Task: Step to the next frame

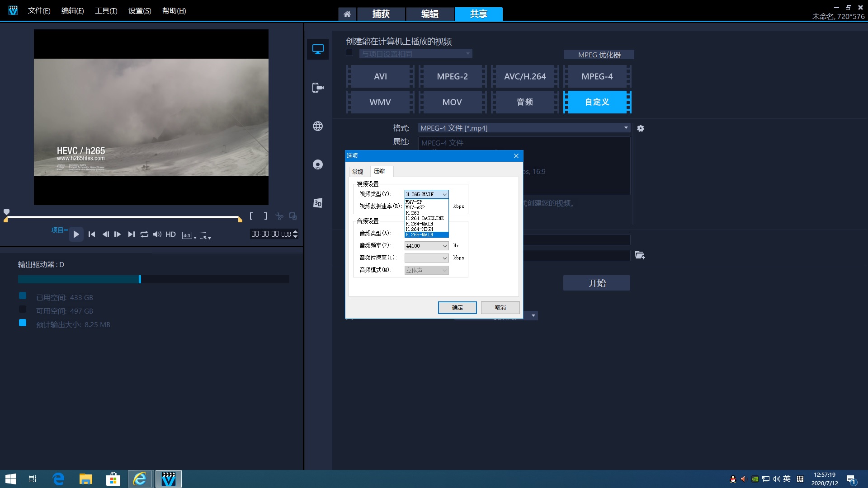Action: (x=118, y=234)
